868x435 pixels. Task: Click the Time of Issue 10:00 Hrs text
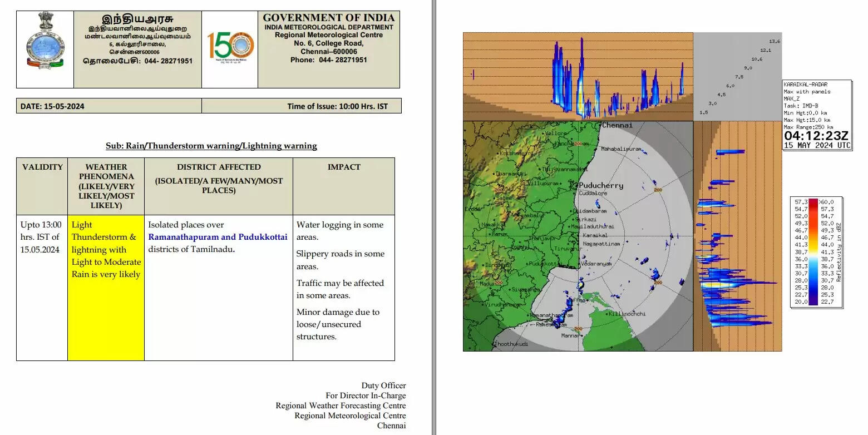[x=337, y=106]
